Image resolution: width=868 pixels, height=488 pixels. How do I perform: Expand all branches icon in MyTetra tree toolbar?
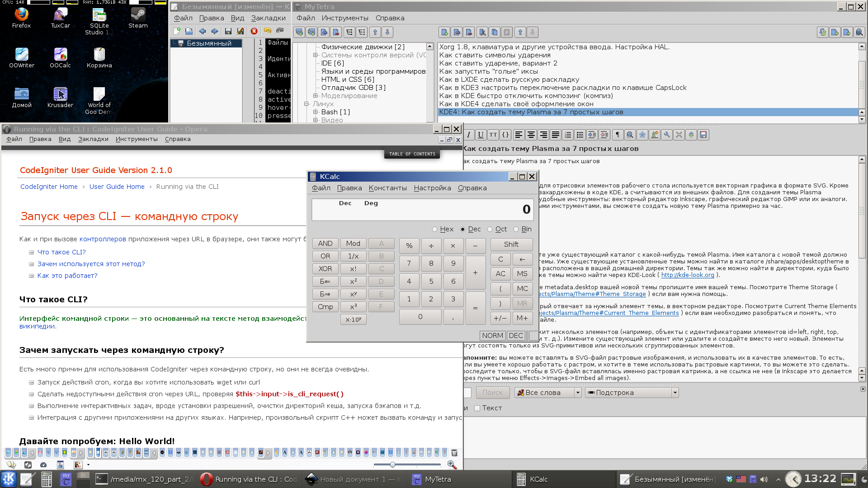click(x=349, y=32)
